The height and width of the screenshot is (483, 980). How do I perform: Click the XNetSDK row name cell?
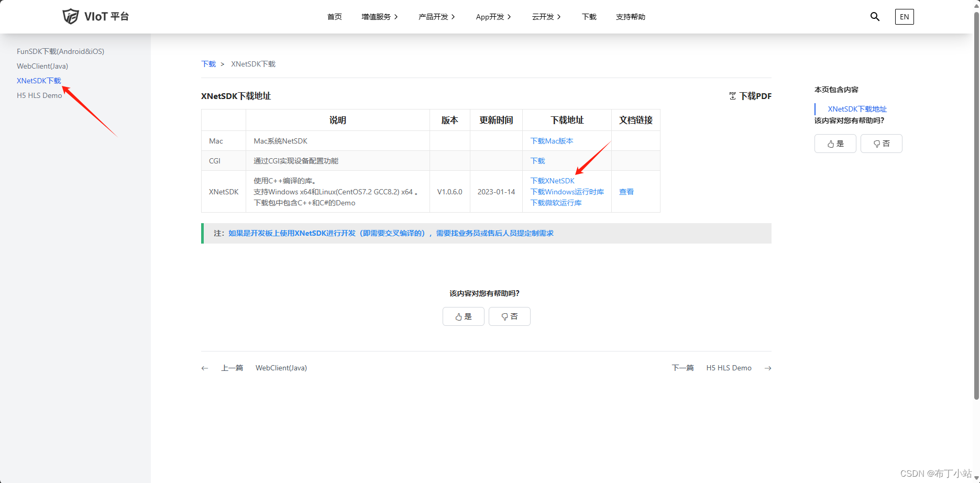(x=224, y=192)
